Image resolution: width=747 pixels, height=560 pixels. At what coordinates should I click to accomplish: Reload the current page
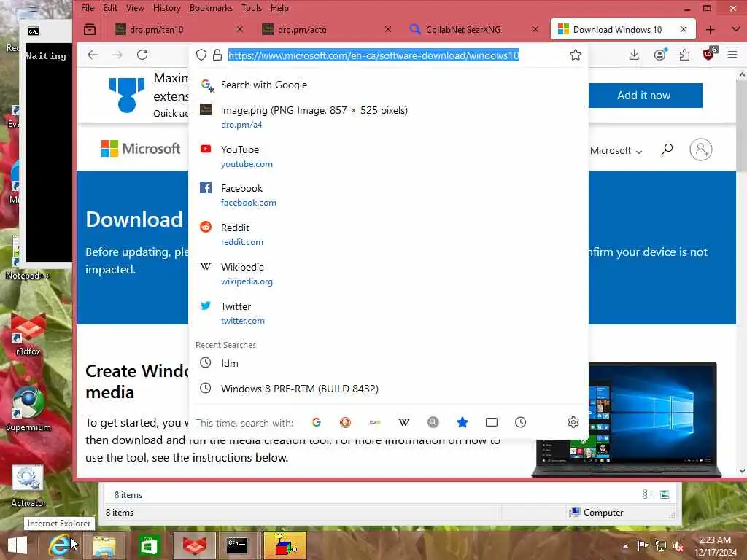coord(142,55)
